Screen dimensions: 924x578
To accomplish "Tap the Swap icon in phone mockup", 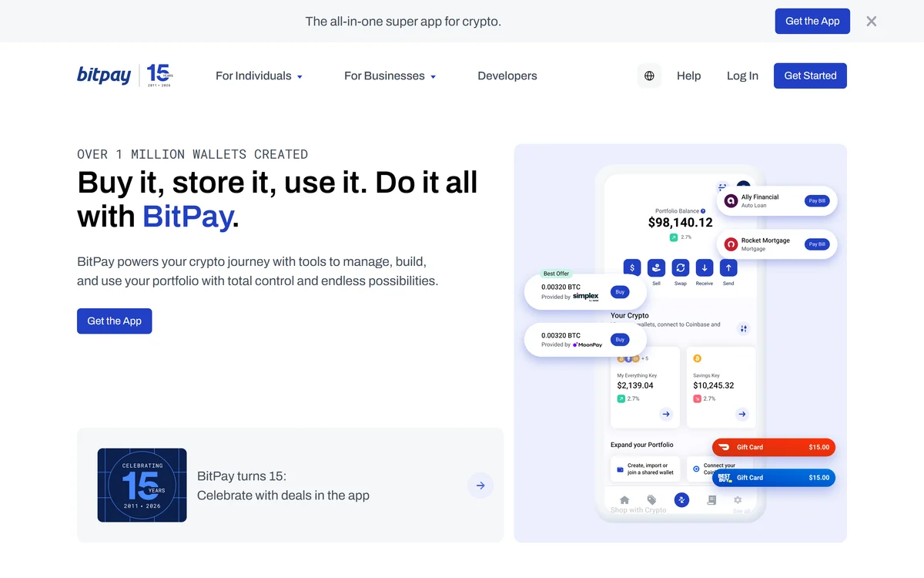I will (x=680, y=267).
